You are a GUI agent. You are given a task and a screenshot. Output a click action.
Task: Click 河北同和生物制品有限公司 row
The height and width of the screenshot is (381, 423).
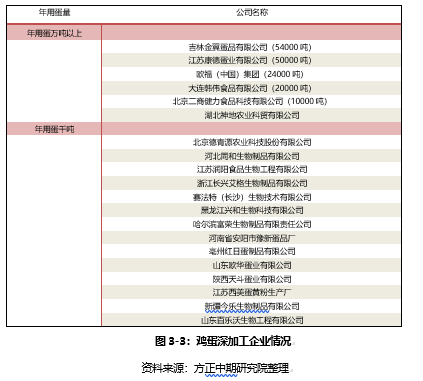pyautogui.click(x=251, y=156)
